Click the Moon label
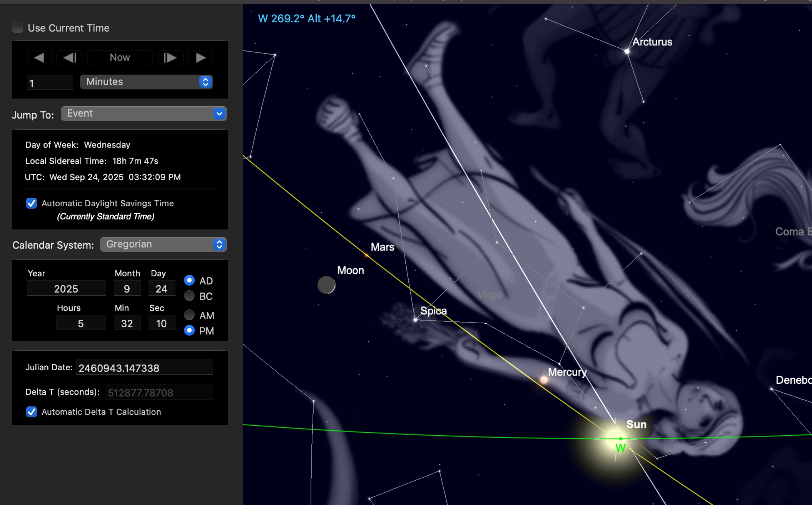 (351, 271)
